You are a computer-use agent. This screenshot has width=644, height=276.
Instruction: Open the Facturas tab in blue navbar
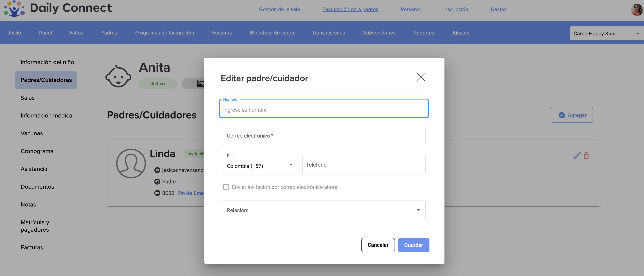coord(222,33)
